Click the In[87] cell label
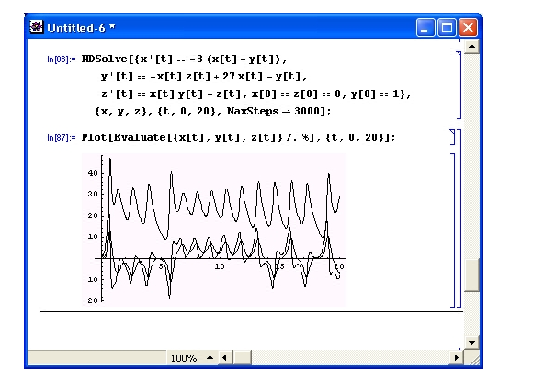The width and height of the screenshot is (533, 379). 61,138
